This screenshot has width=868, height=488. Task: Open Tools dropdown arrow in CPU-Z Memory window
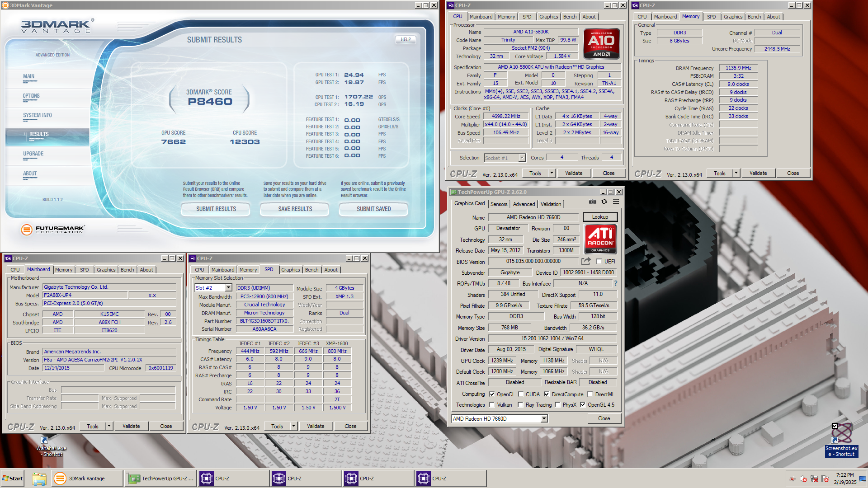coord(736,173)
